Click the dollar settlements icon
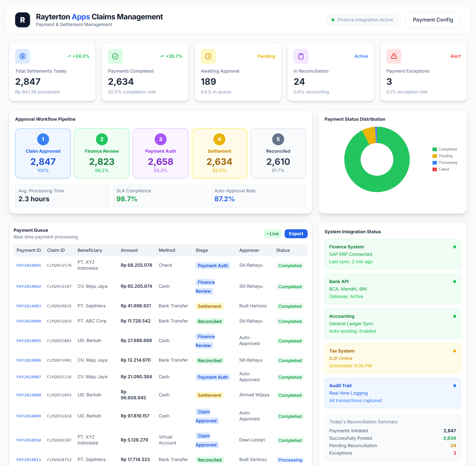The image size is (476, 466). [x=23, y=56]
